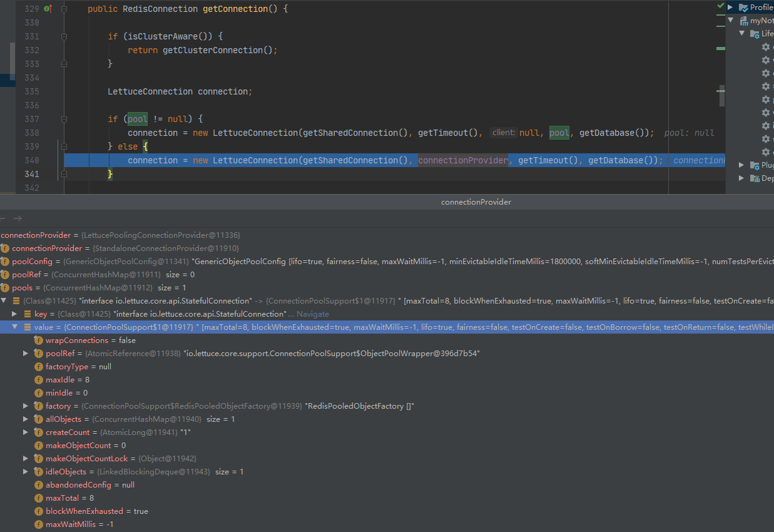The width and height of the screenshot is (774, 532).
Task: Click getClusterConnection() on line 332
Action: (x=217, y=50)
